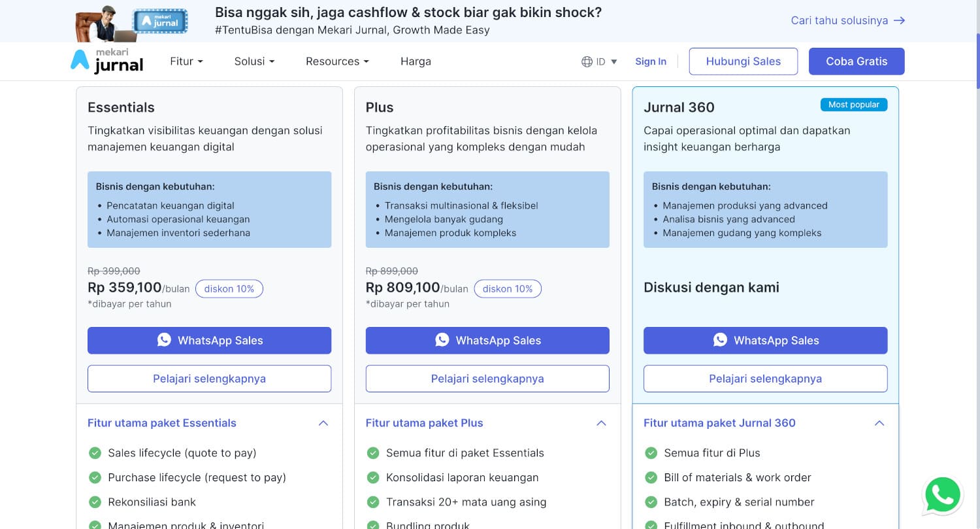980x529 pixels.
Task: Open the floating WhatsApp chat bubble
Action: [942, 495]
